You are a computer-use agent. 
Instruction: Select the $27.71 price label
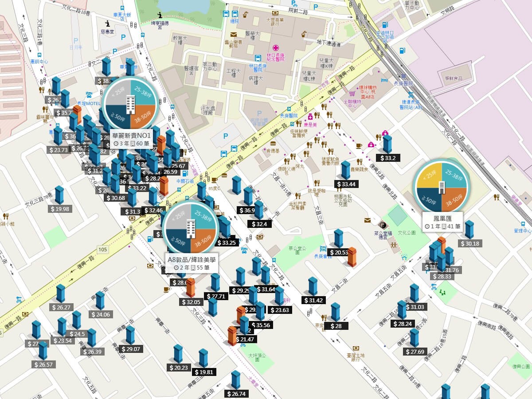coord(216,297)
